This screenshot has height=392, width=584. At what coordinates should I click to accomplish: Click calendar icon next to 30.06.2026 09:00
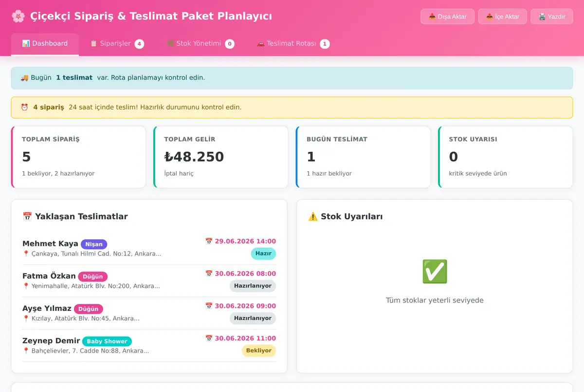coord(209,306)
